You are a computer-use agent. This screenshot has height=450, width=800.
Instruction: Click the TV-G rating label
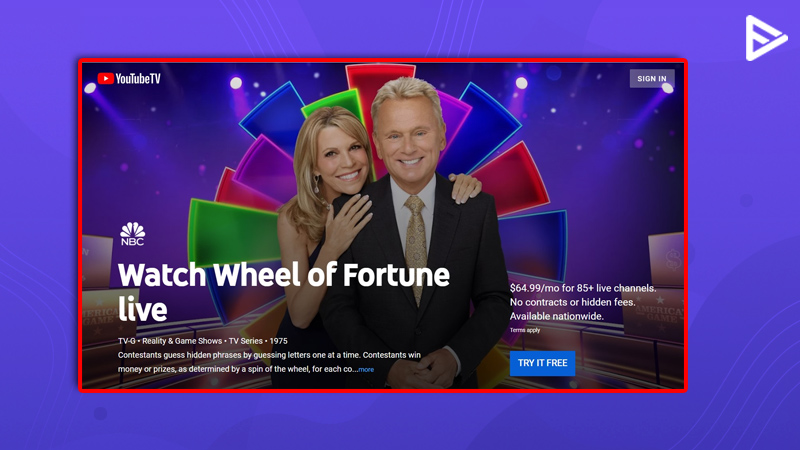[x=127, y=341]
